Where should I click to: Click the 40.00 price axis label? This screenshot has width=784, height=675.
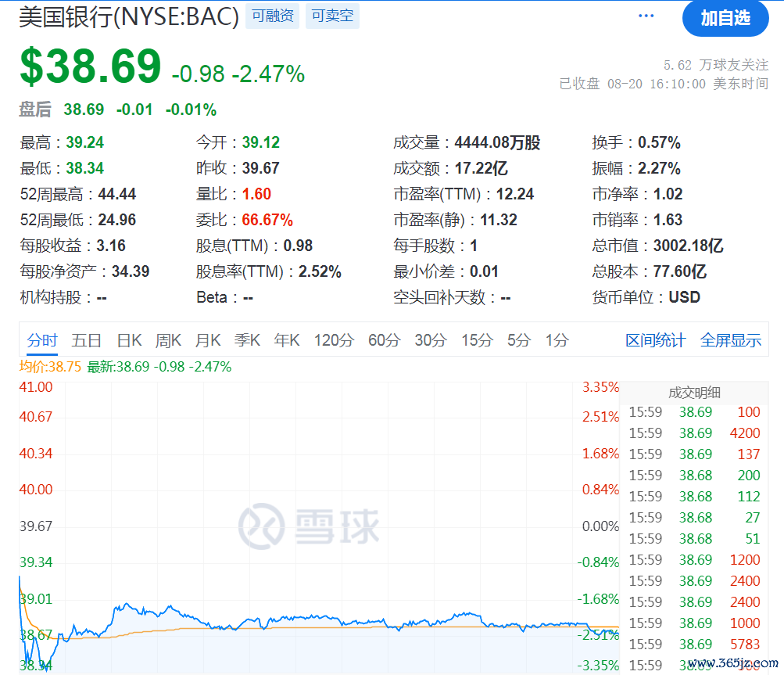click(36, 490)
